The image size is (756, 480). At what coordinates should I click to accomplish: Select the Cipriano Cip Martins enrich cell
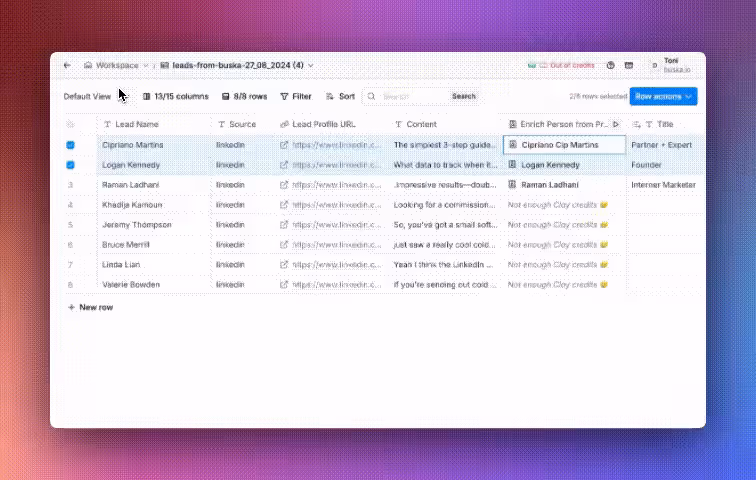[564, 145]
